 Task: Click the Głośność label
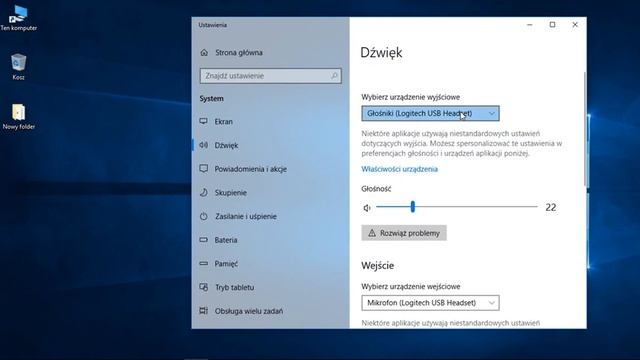click(x=376, y=189)
